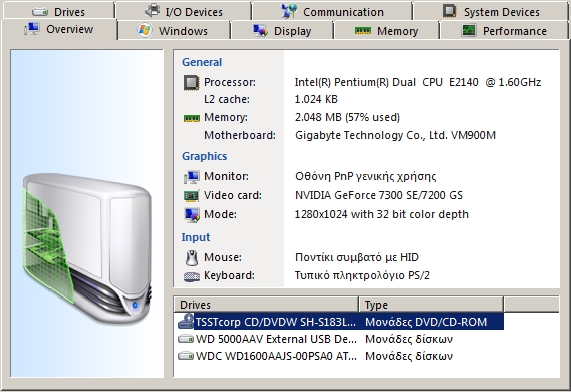Viewport: 571px width, 392px height.
Task: Click the monitor icon on Display tab
Action: point(260,31)
